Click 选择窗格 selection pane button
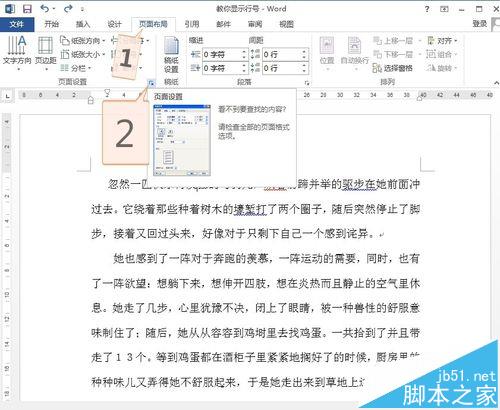500x410 pixels. [393, 68]
